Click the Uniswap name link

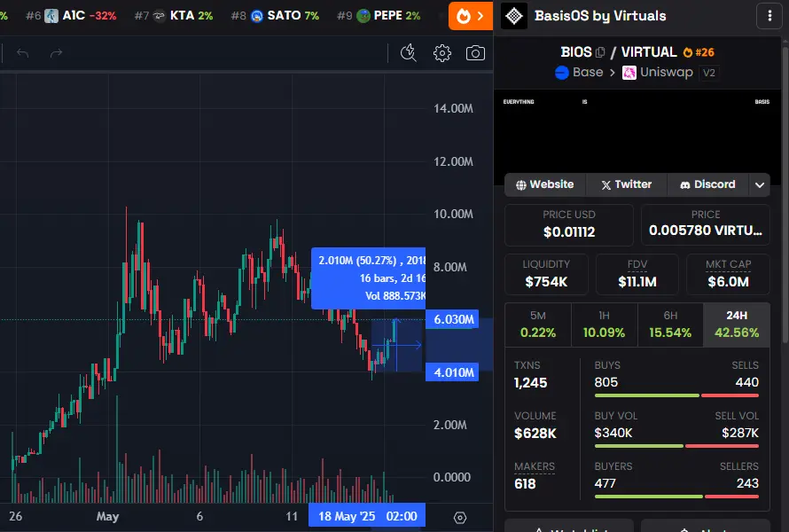[667, 73]
